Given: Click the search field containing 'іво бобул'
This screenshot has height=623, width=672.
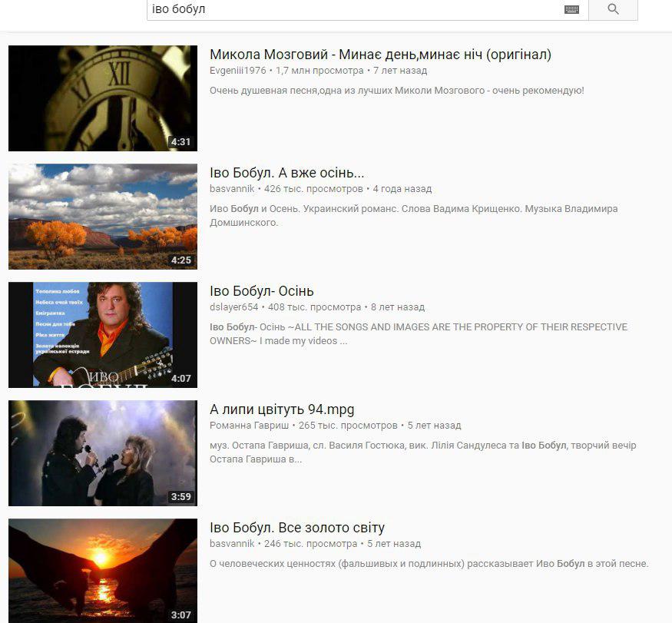Looking at the screenshot, I should [x=353, y=9].
